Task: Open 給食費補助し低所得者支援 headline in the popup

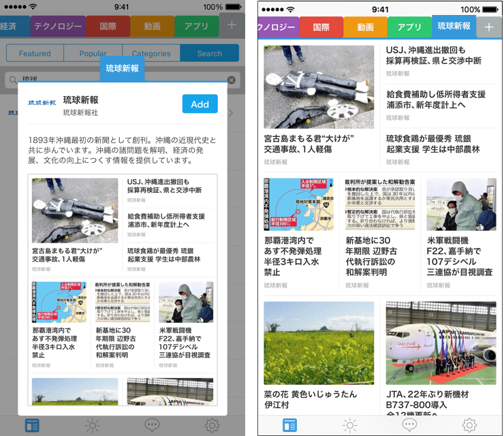Action: (x=166, y=220)
